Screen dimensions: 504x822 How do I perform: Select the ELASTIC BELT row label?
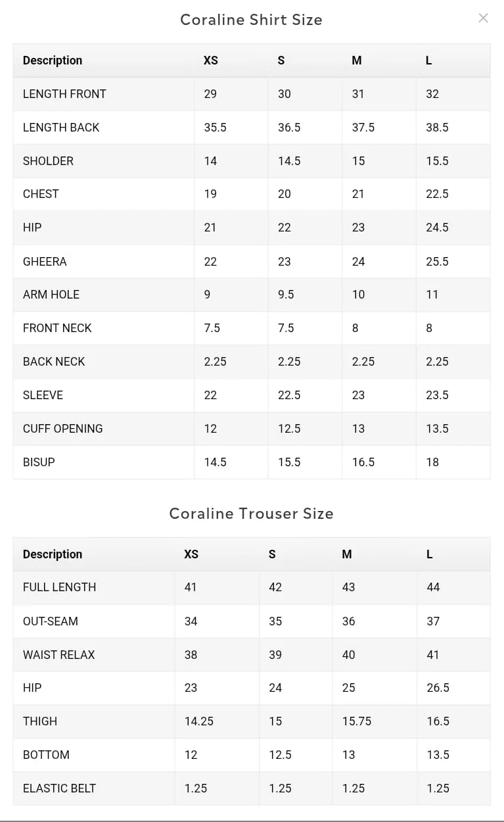point(59,788)
